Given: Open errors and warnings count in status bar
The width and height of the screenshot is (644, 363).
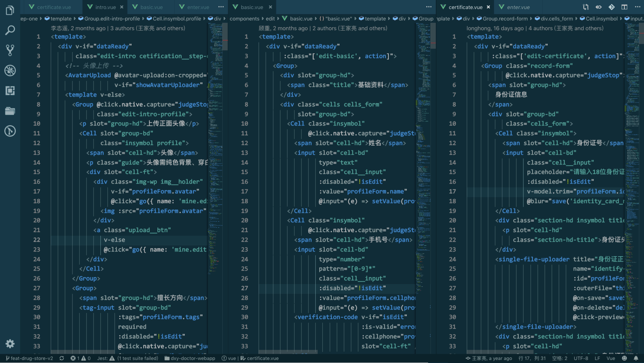Looking at the screenshot, I should pyautogui.click(x=80, y=358).
